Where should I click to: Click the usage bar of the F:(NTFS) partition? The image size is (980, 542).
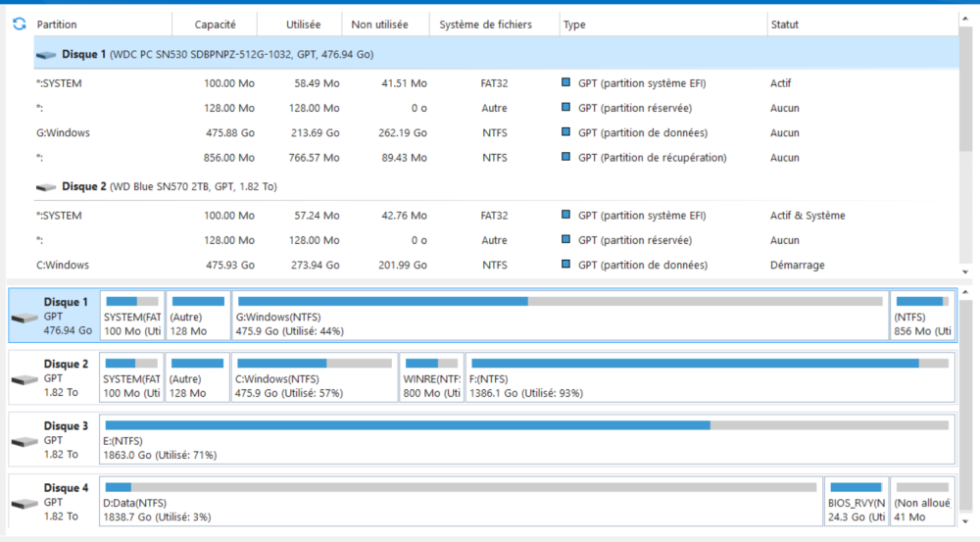click(x=710, y=364)
